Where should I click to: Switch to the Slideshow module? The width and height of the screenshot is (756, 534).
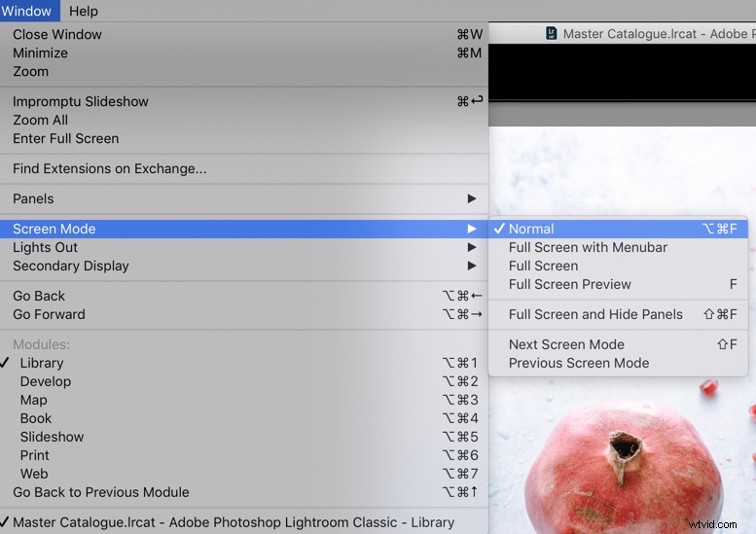click(x=244, y=437)
